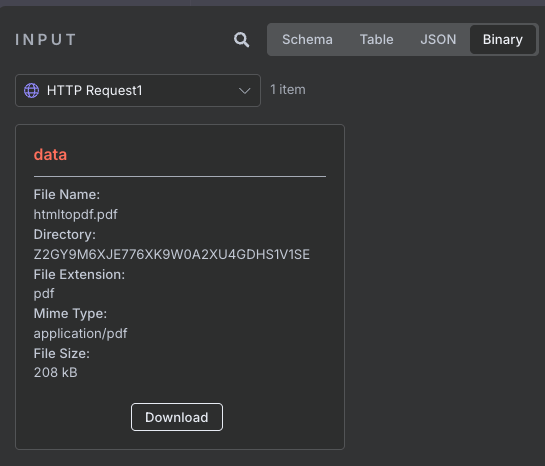Click the htmltopdf.pdf file name value

point(75,215)
